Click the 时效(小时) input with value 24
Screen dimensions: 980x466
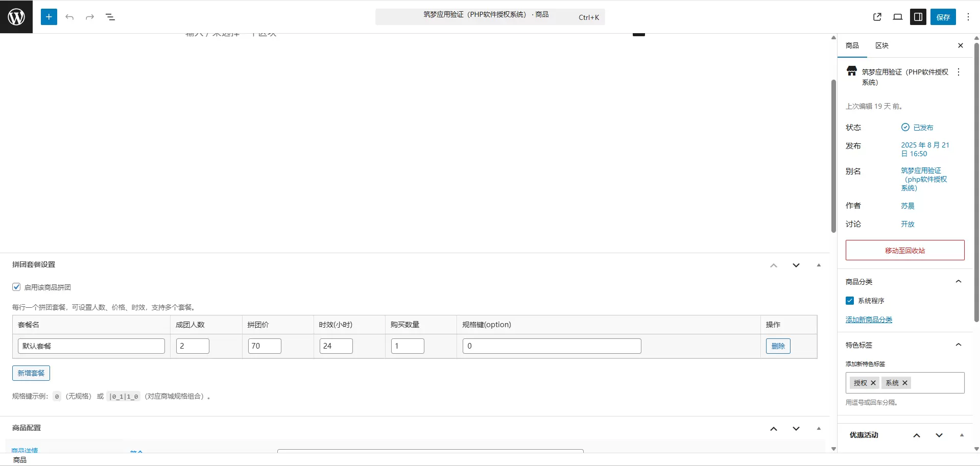[x=336, y=346]
